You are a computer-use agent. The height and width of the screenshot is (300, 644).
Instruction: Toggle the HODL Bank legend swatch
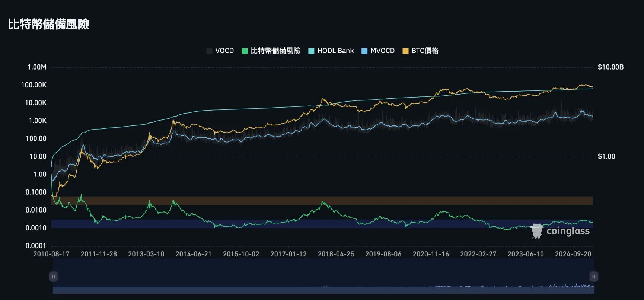pos(312,51)
